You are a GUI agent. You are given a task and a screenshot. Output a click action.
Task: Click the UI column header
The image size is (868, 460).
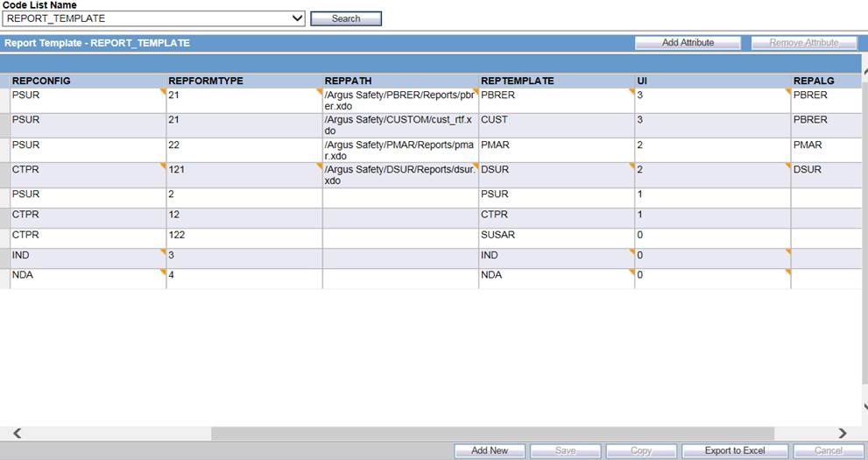[x=713, y=81]
